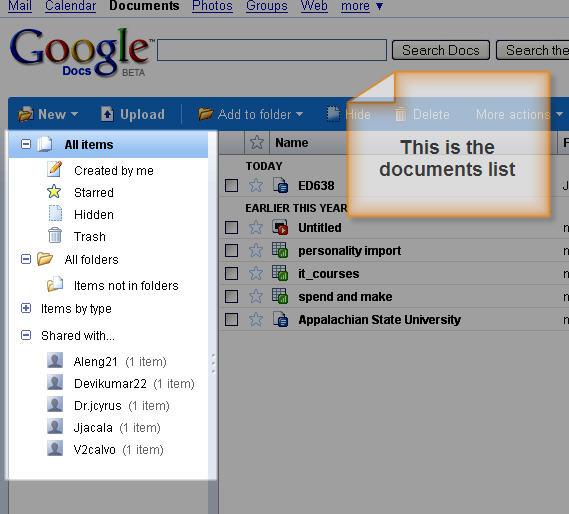Go to Calendar in top navigation
The height and width of the screenshot is (514, 569).
pyautogui.click(x=70, y=6)
